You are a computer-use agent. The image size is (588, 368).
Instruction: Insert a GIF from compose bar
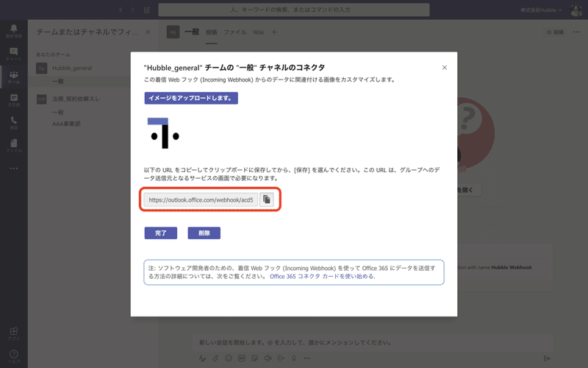[x=242, y=358]
